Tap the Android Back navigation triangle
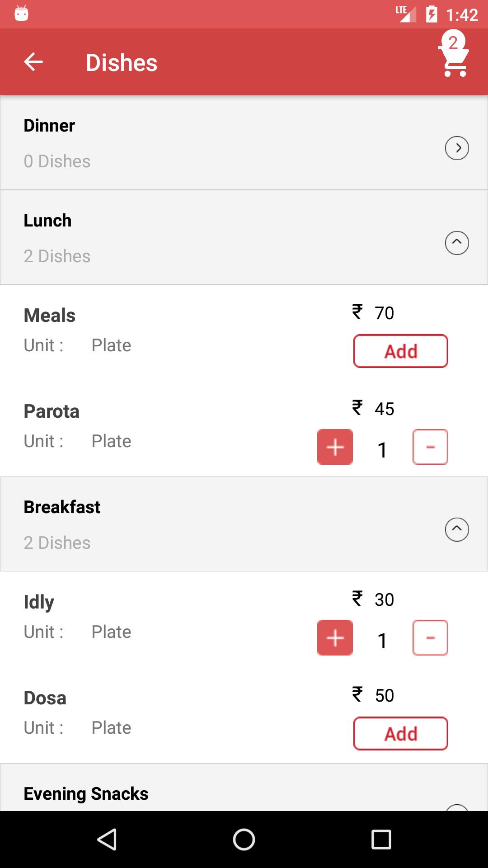Viewport: 488px width, 868px height. pyautogui.click(x=107, y=840)
